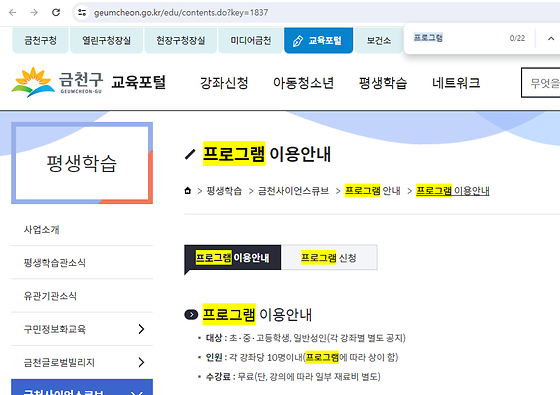Click the 수강료 line text
The width and height of the screenshot is (560, 395).
coord(293,376)
